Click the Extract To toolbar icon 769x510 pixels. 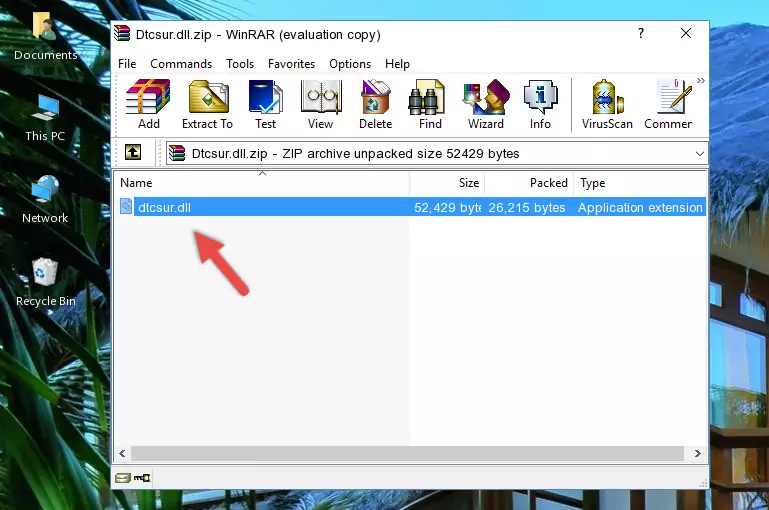point(207,105)
